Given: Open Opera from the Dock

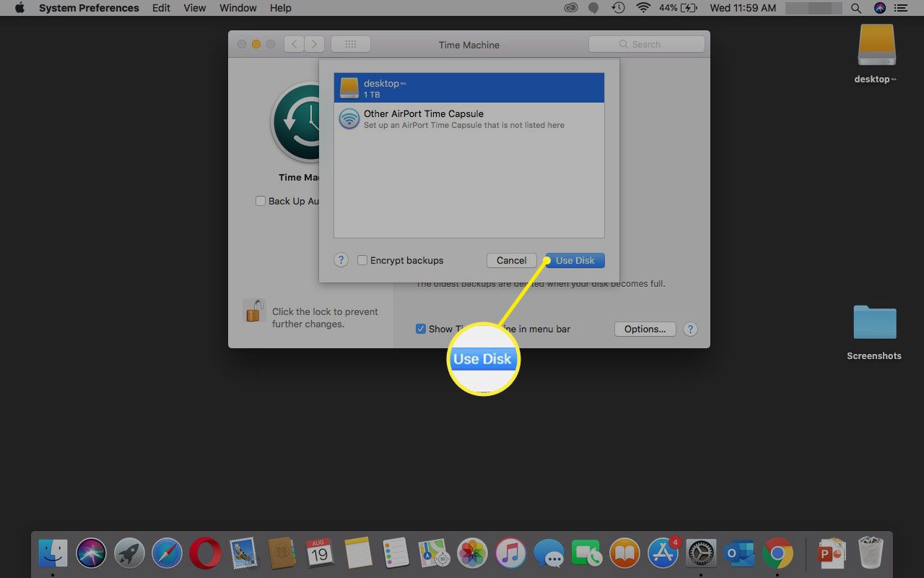Looking at the screenshot, I should coord(205,554).
